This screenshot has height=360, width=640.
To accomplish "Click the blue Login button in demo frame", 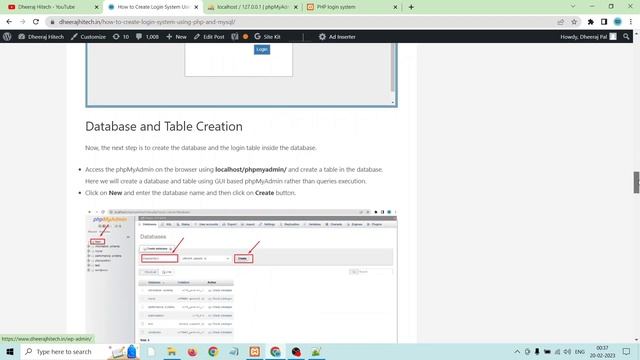I will (262, 49).
